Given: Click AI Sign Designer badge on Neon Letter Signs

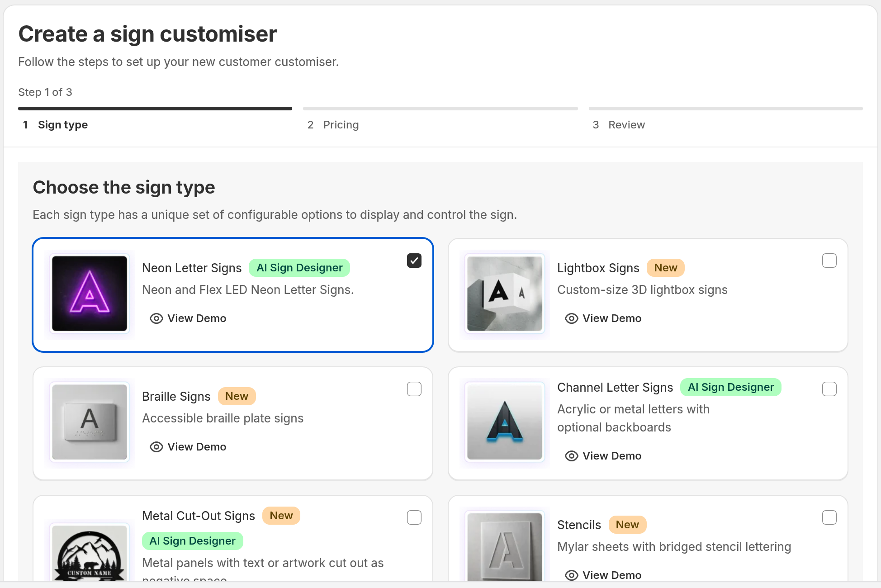Looking at the screenshot, I should click(x=299, y=268).
